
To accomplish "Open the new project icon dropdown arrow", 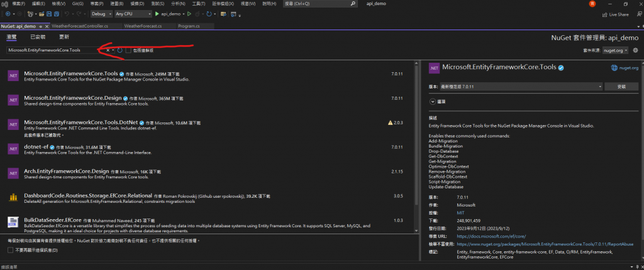I will [x=36, y=14].
